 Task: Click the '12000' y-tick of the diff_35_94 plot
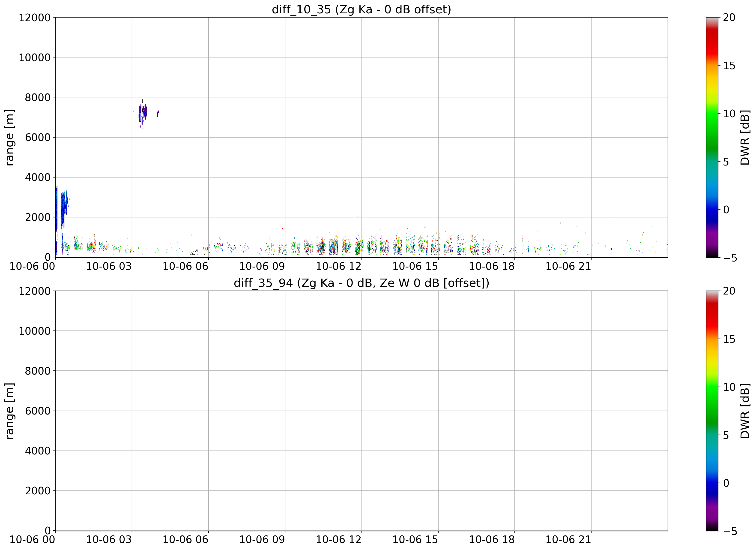[34, 291]
